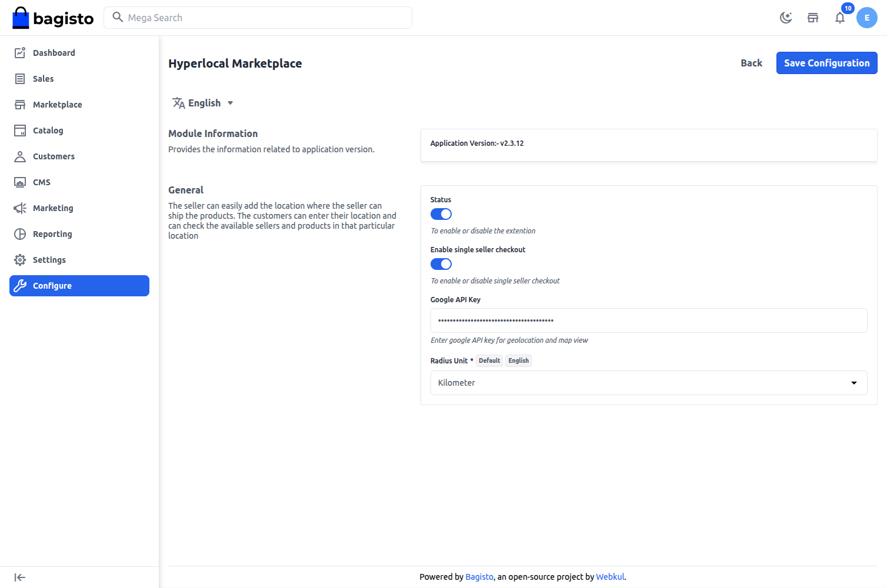The height and width of the screenshot is (588, 887).
Task: Open the Settings menu entry
Action: tap(49, 259)
